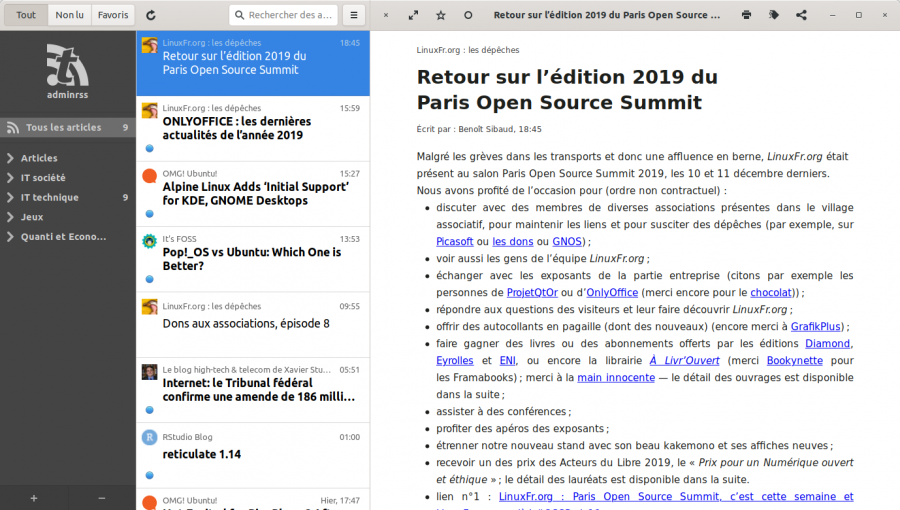Image resolution: width=900 pixels, height=510 pixels.
Task: Select the Retour sur l'édition 2019 article
Action: pyautogui.click(x=253, y=63)
